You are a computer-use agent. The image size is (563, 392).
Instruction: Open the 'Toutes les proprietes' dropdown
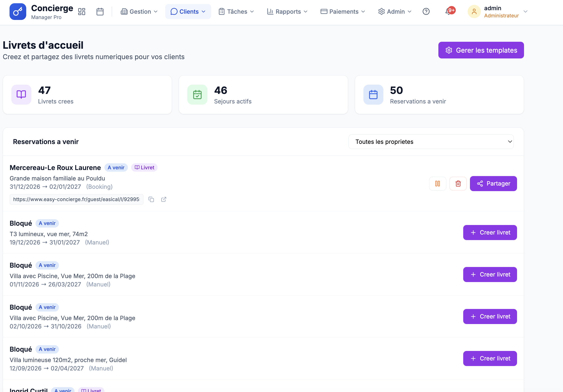(x=431, y=142)
